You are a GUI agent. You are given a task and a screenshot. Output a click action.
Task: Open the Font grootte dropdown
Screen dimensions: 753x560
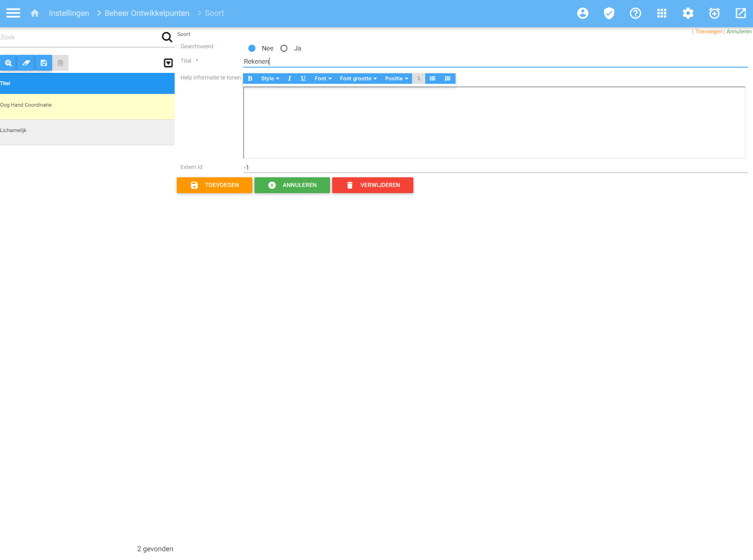pos(358,79)
